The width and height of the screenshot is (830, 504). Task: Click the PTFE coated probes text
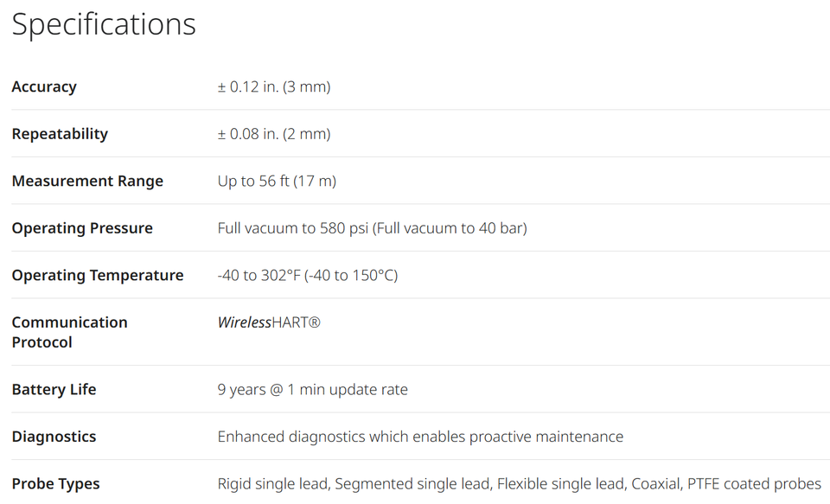(754, 484)
